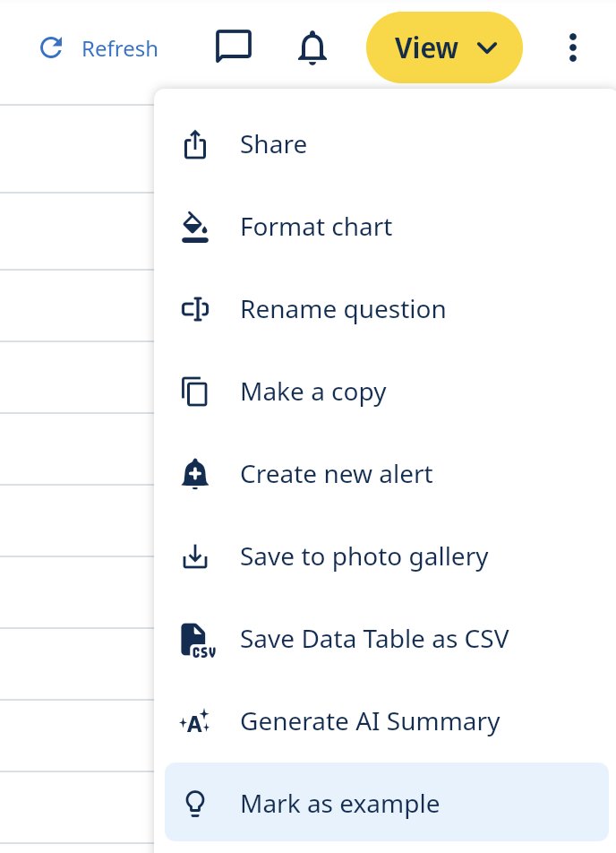Select Generate AI Summary from the menu
616x853 pixels.
click(x=370, y=722)
